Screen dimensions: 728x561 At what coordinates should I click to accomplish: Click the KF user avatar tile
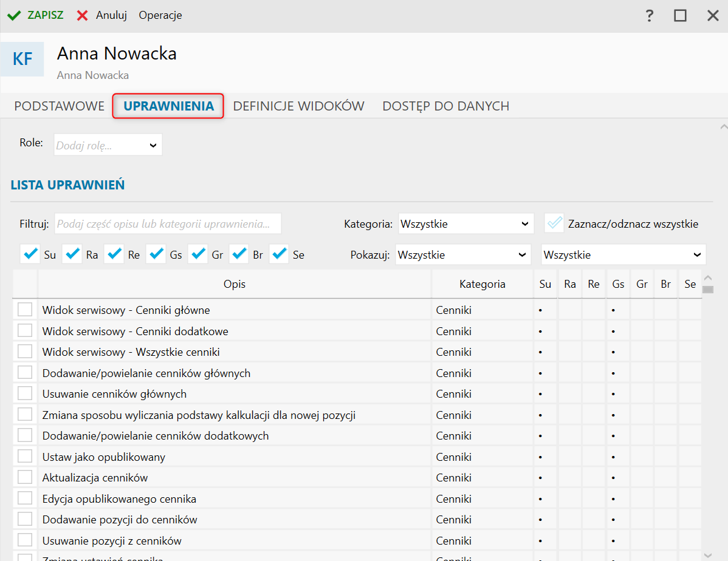(x=22, y=59)
